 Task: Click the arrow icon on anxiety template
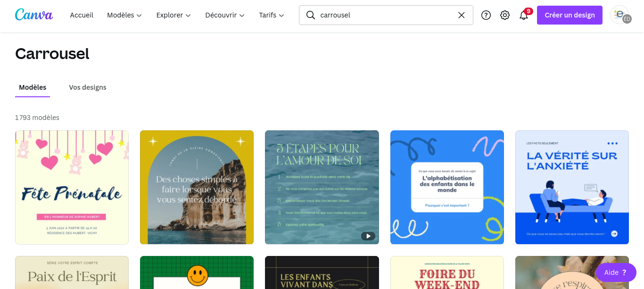click(614, 233)
